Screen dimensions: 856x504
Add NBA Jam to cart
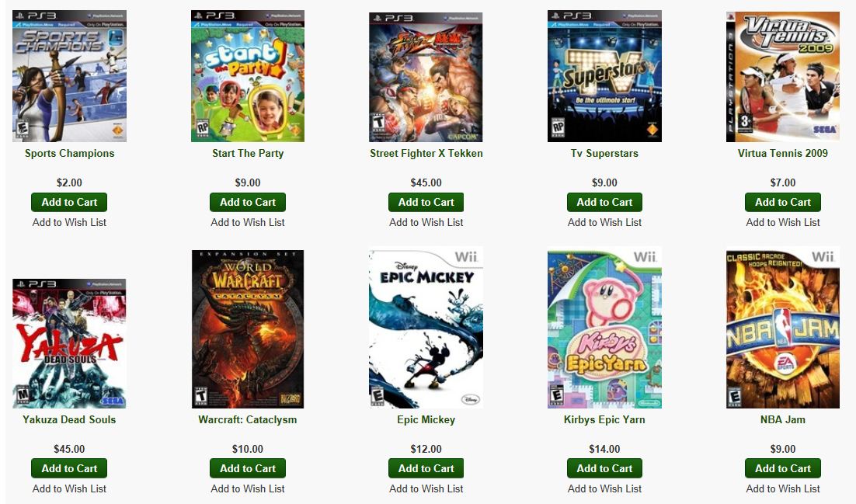pyautogui.click(x=783, y=468)
